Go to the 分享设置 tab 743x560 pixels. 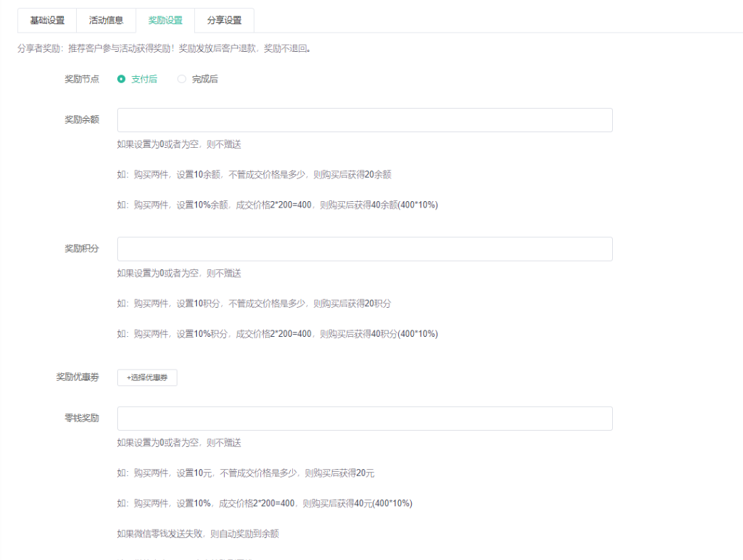(x=224, y=21)
